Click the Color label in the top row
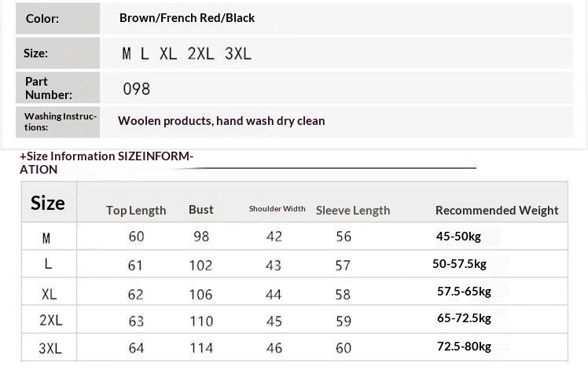 [x=42, y=18]
